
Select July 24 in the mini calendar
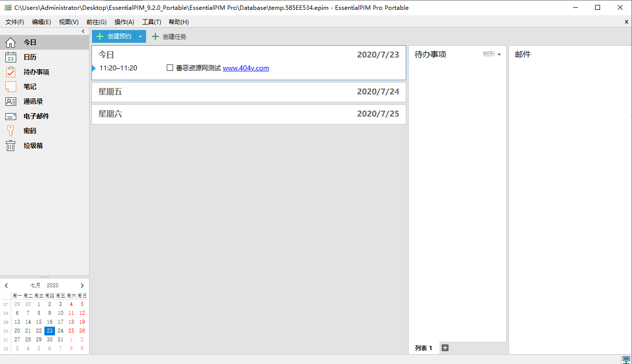60,331
